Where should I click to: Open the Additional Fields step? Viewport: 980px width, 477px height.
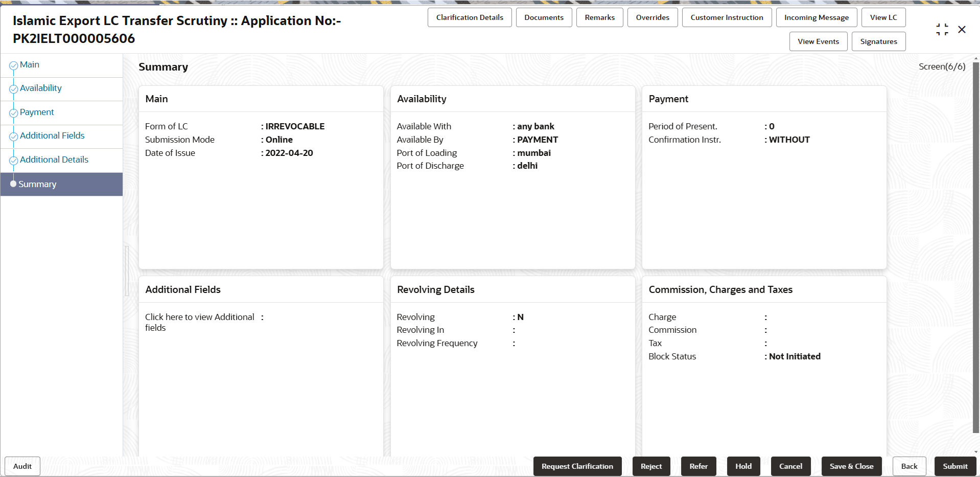click(52, 136)
